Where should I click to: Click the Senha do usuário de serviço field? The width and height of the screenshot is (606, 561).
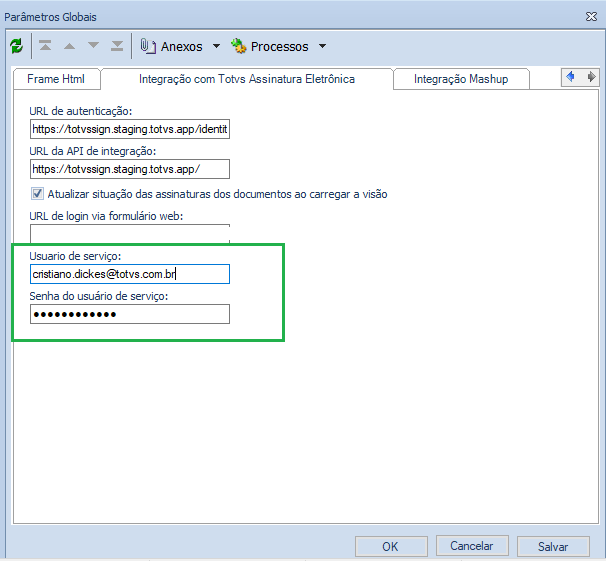pyautogui.click(x=130, y=314)
